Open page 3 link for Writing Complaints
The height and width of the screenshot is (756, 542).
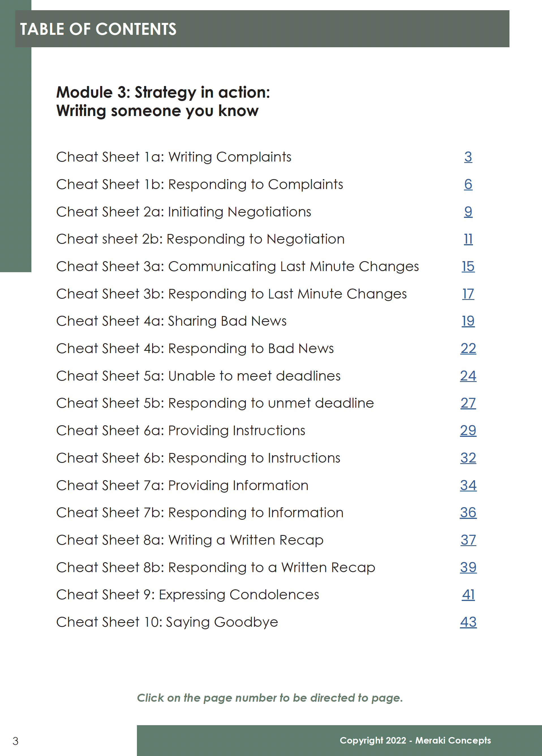pyautogui.click(x=468, y=157)
